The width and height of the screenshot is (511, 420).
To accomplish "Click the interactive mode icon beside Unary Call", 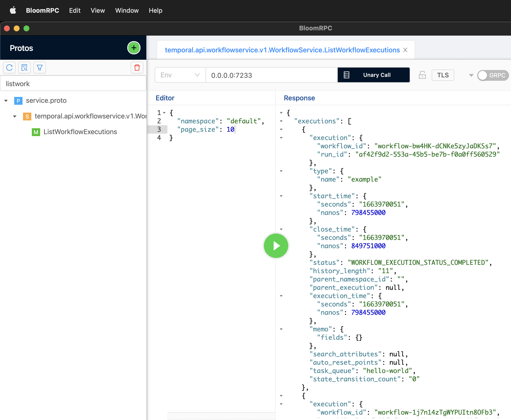I will [x=347, y=75].
